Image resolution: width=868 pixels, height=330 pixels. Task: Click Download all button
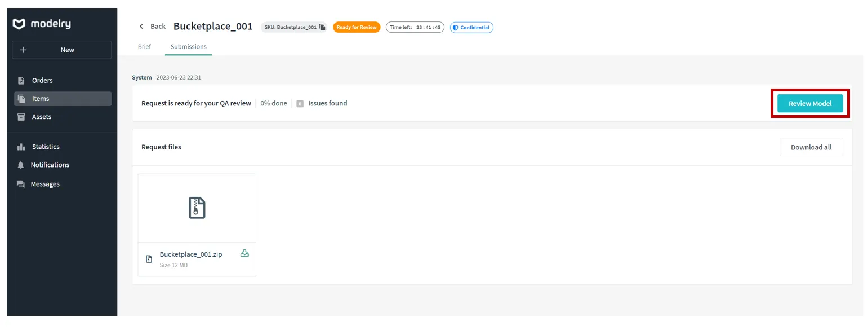point(811,147)
